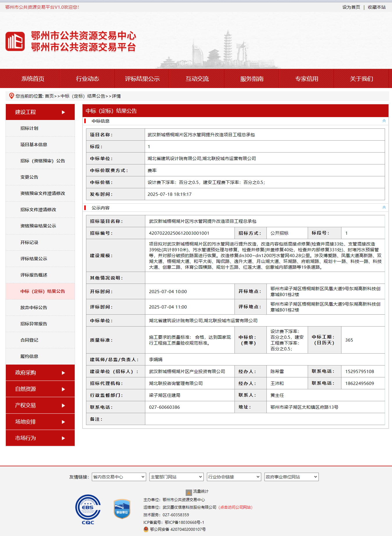Viewport: 392px width, 536px height.
Task: Click the EBS CQC certification badge
Action: click(x=88, y=509)
